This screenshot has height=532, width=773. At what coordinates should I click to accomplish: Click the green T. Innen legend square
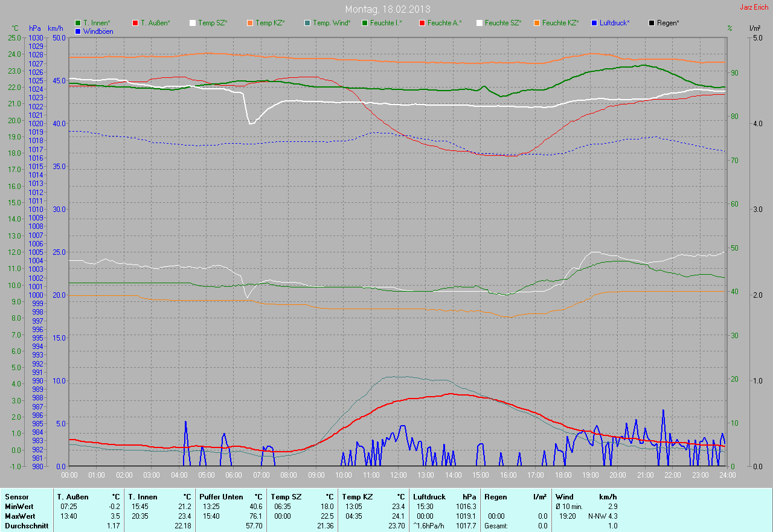[78, 23]
